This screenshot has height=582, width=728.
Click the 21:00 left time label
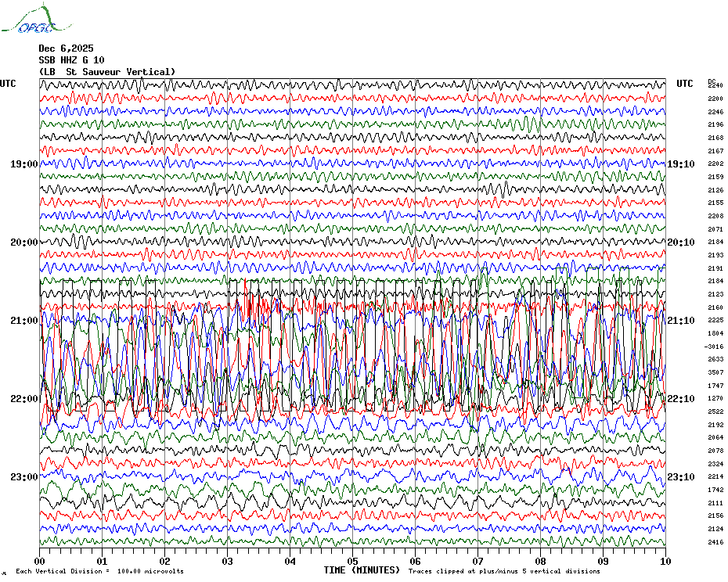click(x=23, y=321)
